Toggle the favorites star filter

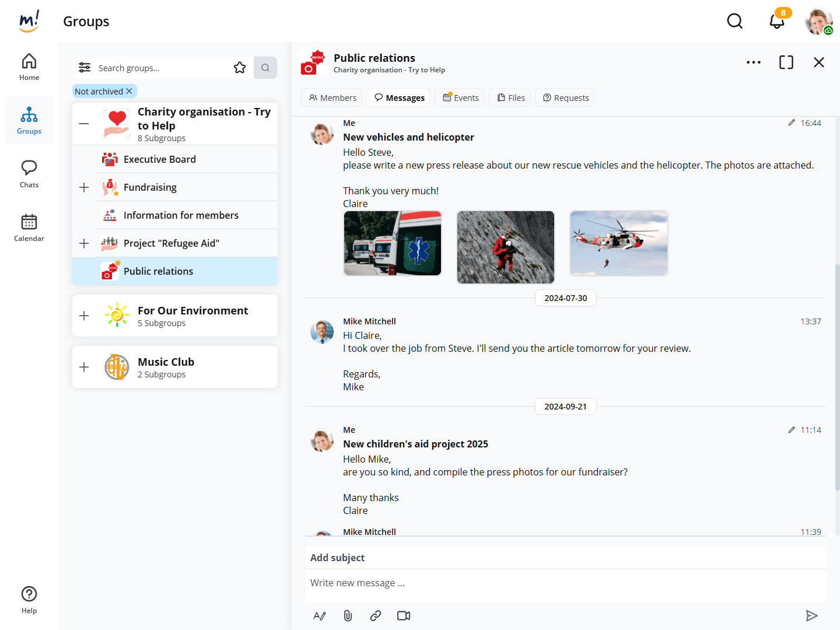[240, 68]
